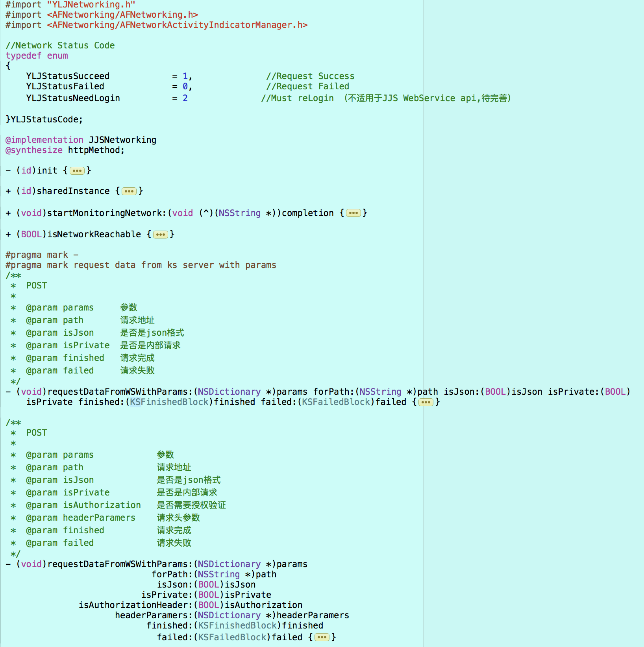Click forPath: in the single-line method signature

334,392
